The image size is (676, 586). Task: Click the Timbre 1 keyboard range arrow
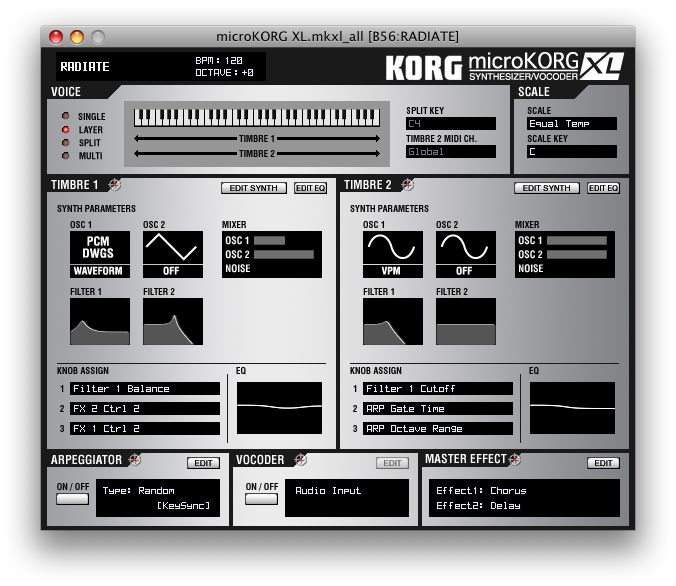click(x=257, y=138)
